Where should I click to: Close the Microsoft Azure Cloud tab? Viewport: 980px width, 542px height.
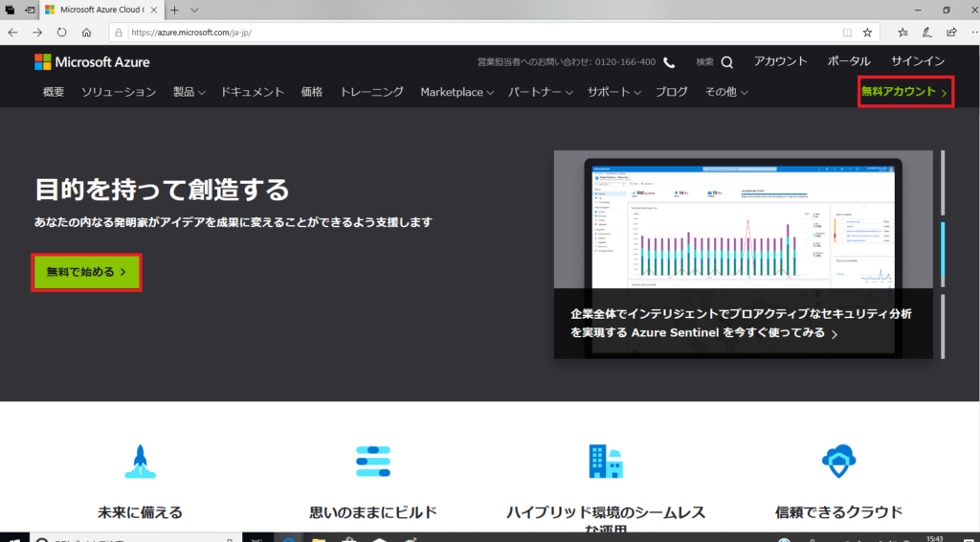[154, 10]
